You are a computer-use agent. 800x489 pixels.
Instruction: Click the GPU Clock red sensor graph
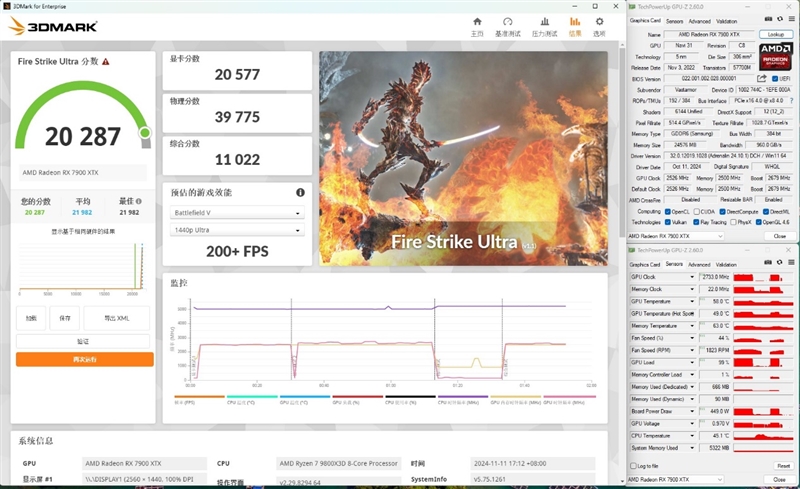(763, 277)
